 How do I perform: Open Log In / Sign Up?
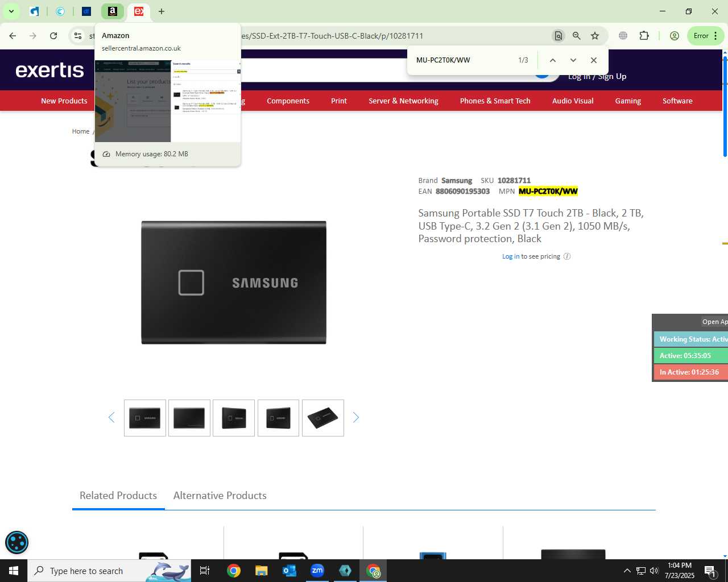(x=597, y=77)
